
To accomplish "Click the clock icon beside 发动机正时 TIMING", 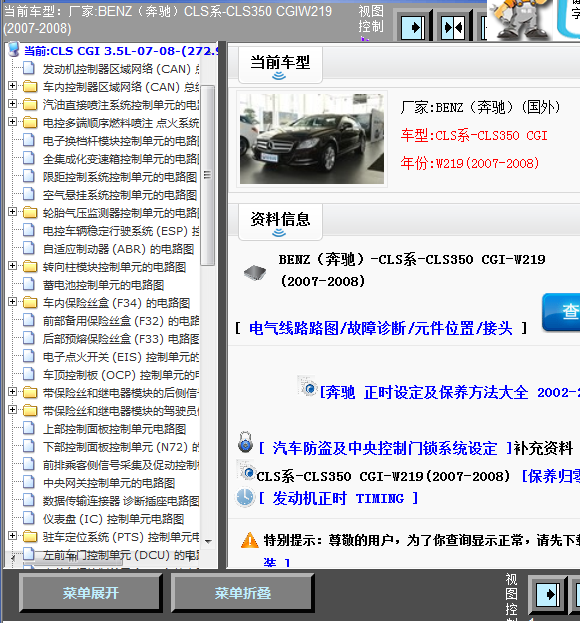I will point(245,497).
